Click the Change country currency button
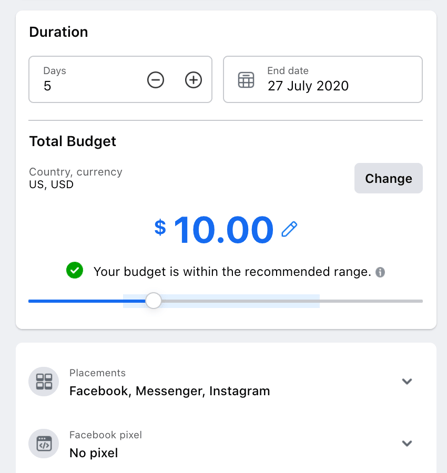Screen dimensions: 447x473 click(389, 178)
